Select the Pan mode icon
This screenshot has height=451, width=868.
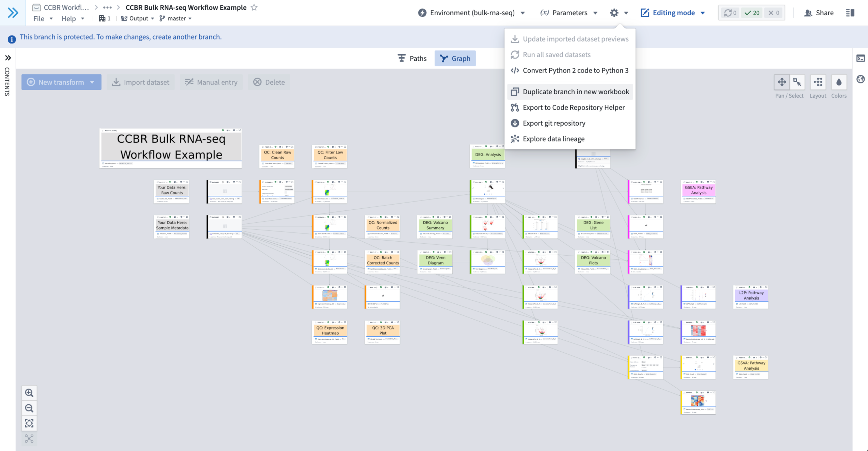pos(782,82)
